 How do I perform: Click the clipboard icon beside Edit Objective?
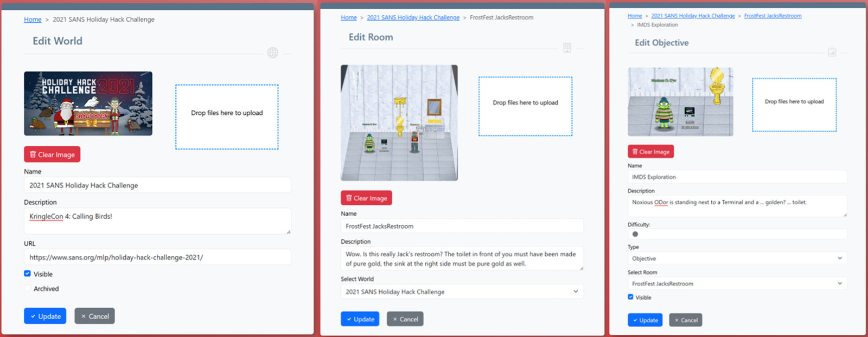832,52
